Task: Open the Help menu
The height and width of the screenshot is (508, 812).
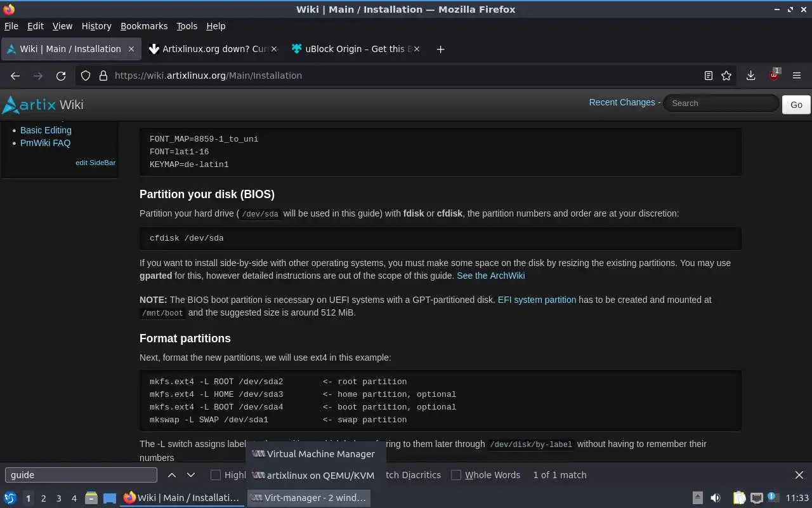Action: coord(216,26)
